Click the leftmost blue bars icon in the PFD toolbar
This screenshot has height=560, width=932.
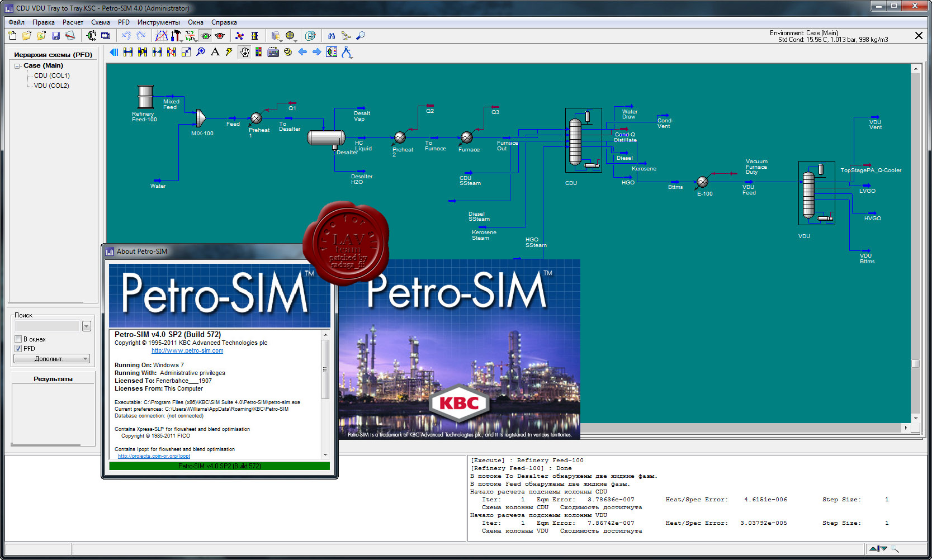tap(113, 52)
